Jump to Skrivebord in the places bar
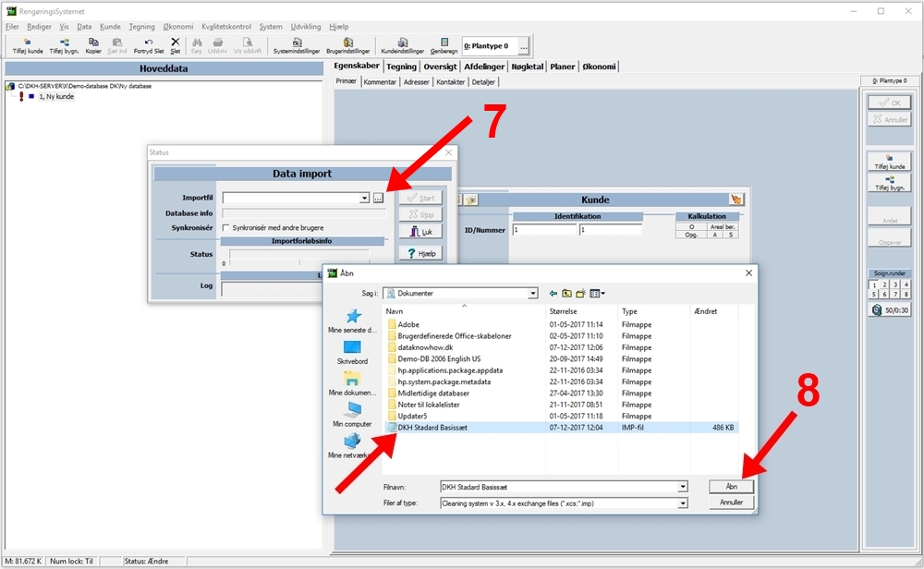The image size is (924, 569). [x=352, y=352]
